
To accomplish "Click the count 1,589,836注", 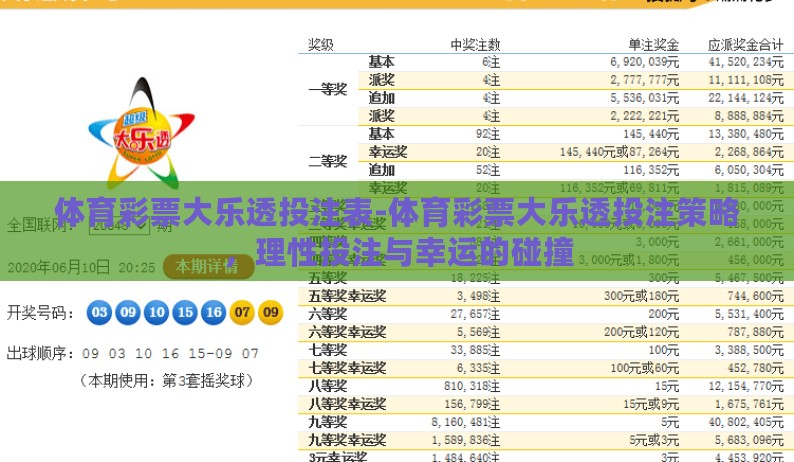I will click(x=465, y=440).
